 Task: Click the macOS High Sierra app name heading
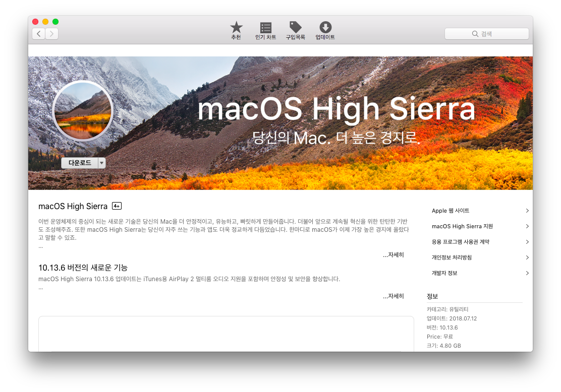point(73,206)
